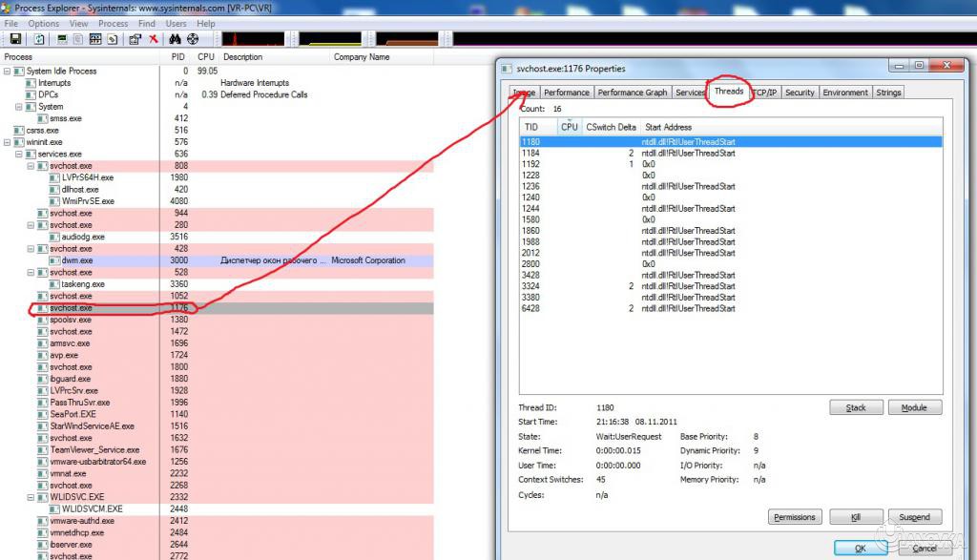Viewport: 977px width, 560px height.
Task: Switch to the Environment tab
Action: coord(845,93)
